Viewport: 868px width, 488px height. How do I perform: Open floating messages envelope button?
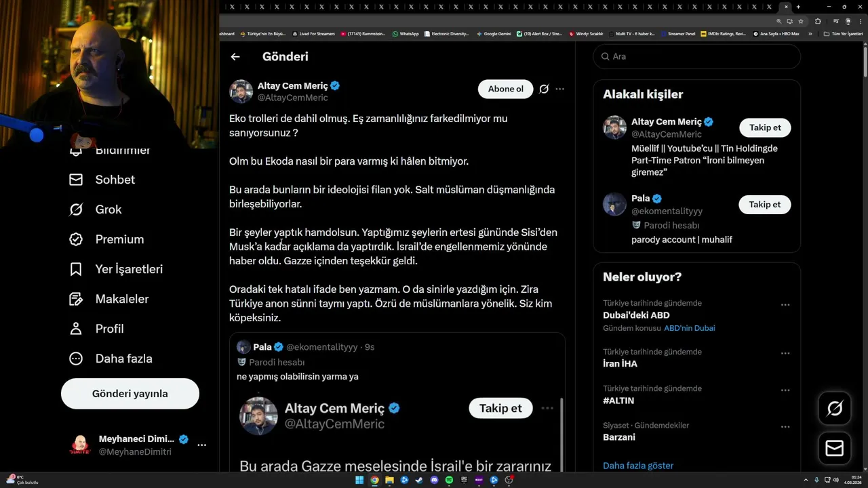click(835, 449)
